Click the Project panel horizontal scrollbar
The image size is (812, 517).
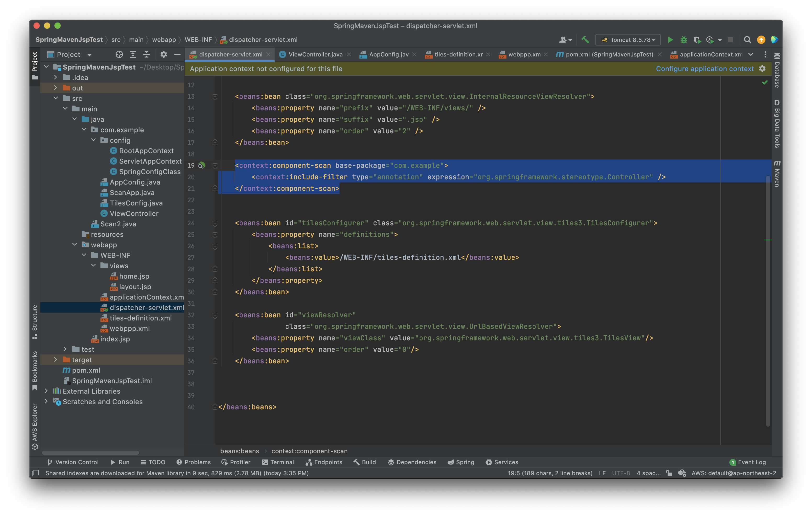coord(90,453)
